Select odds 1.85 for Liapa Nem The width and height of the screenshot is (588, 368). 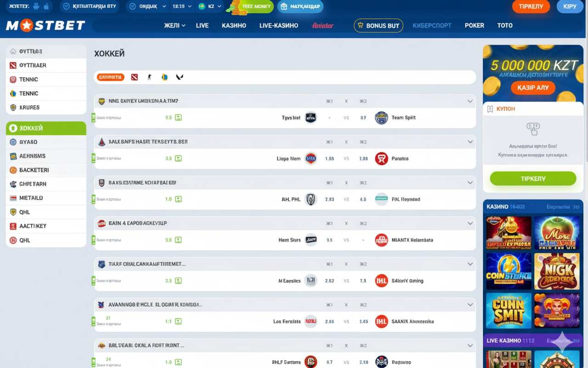tap(329, 159)
